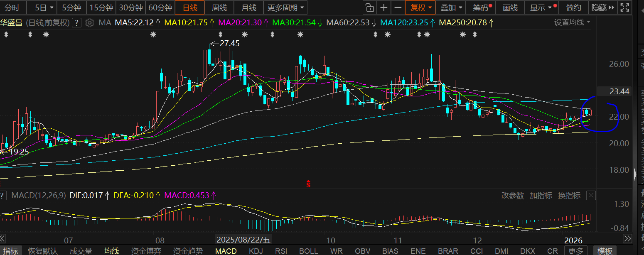Screen dimensions: 644x255
Task: Select the BIAS indicator
Action: (390, 251)
